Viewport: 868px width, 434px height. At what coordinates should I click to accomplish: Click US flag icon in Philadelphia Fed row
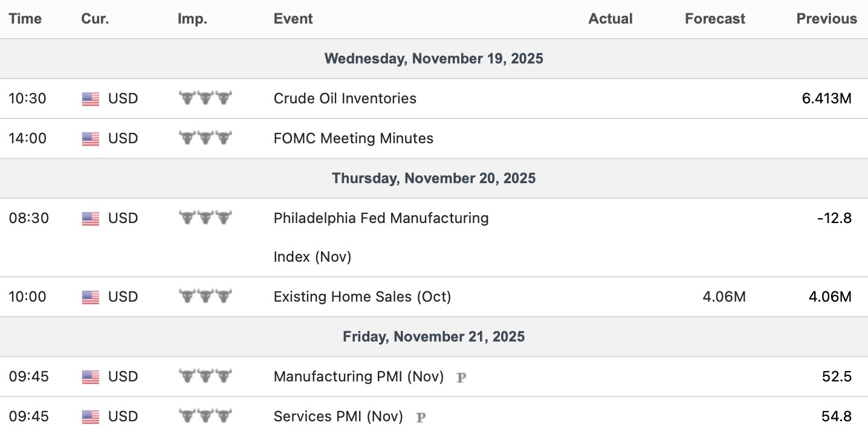click(90, 218)
